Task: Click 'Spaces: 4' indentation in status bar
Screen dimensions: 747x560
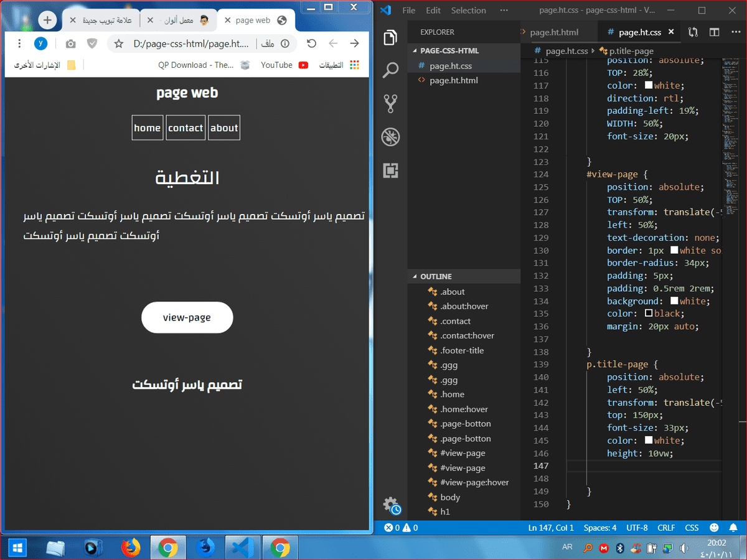Action: pyautogui.click(x=600, y=528)
